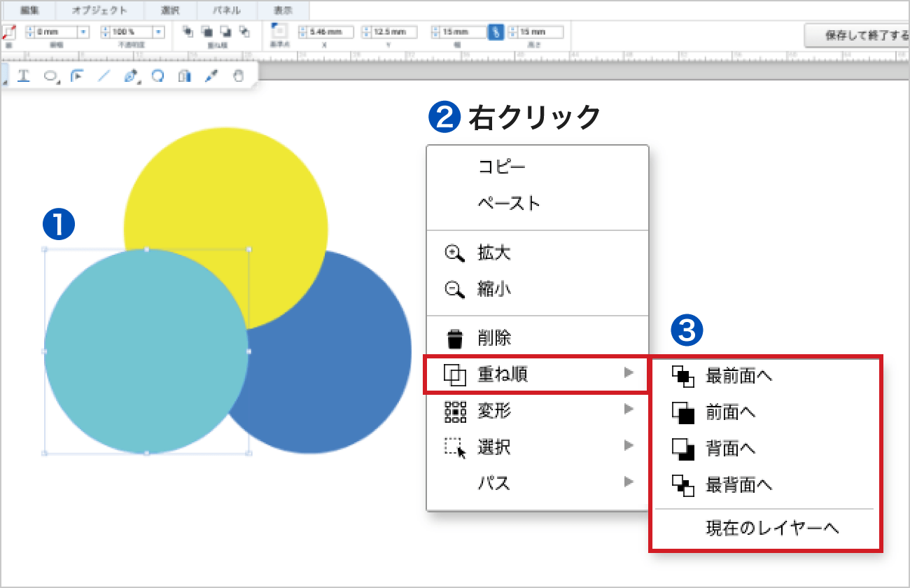The width and height of the screenshot is (910, 588).
Task: Select the circular lasso tool
Action: click(x=158, y=76)
